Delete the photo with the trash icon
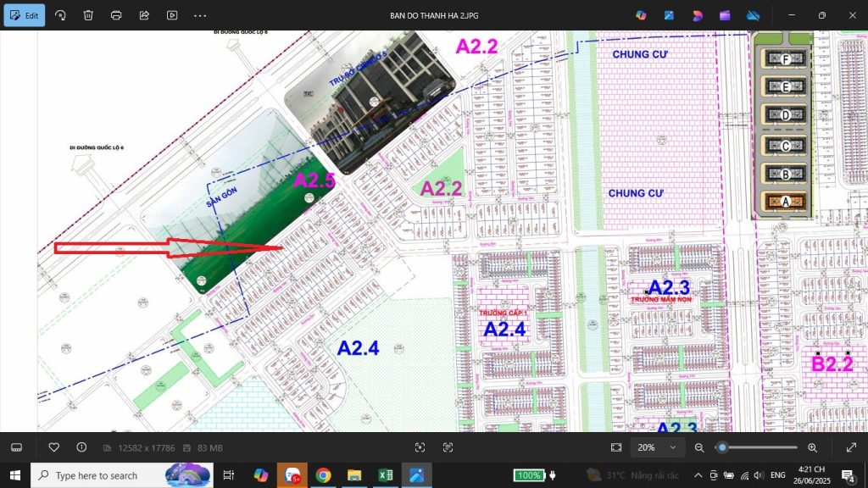Image resolution: width=868 pixels, height=488 pixels. (x=88, y=15)
